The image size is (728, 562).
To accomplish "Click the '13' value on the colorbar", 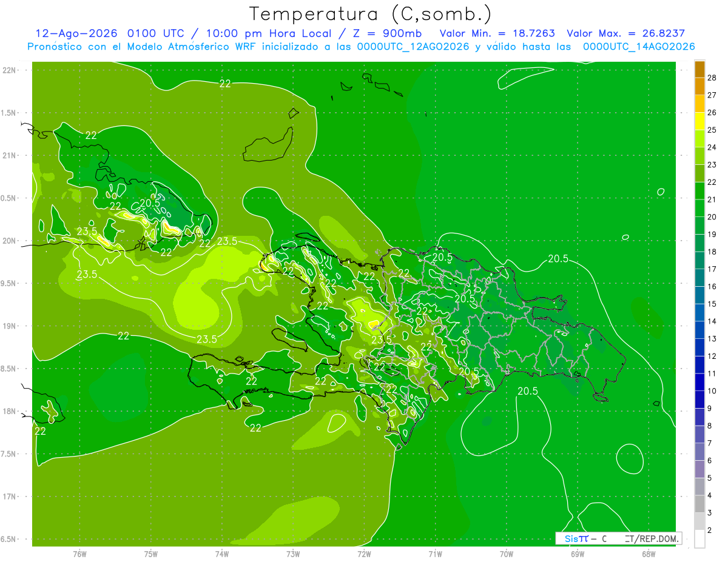I will click(712, 339).
